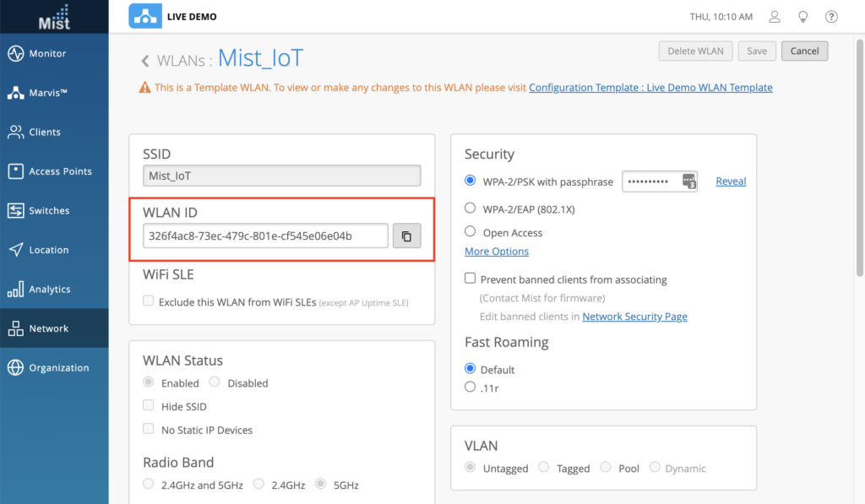Click the lightbulb icon in header
The height and width of the screenshot is (504, 865).
pos(803,17)
